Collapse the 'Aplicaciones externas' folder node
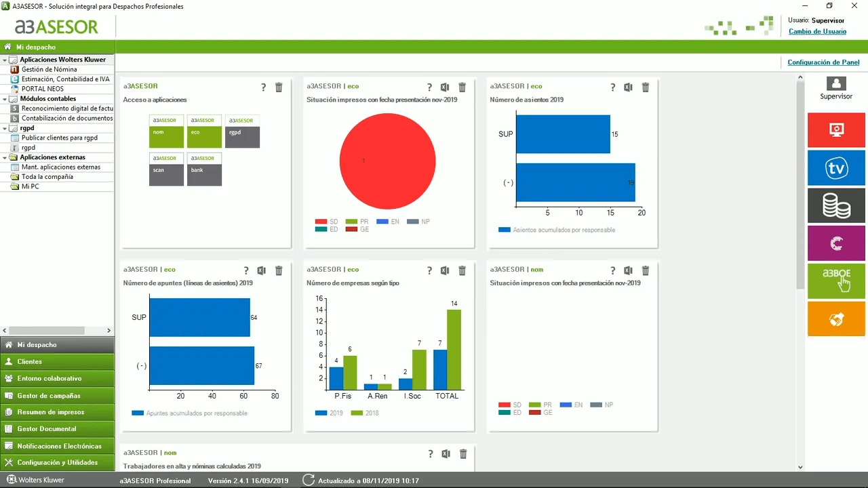The height and width of the screenshot is (488, 868). coord(5,158)
